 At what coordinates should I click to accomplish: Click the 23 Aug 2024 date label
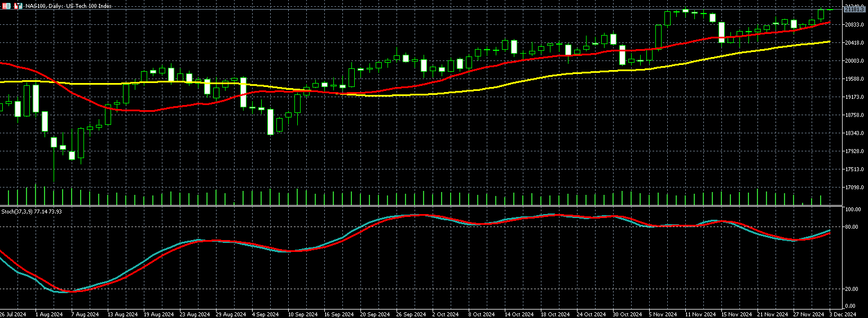pos(195,314)
